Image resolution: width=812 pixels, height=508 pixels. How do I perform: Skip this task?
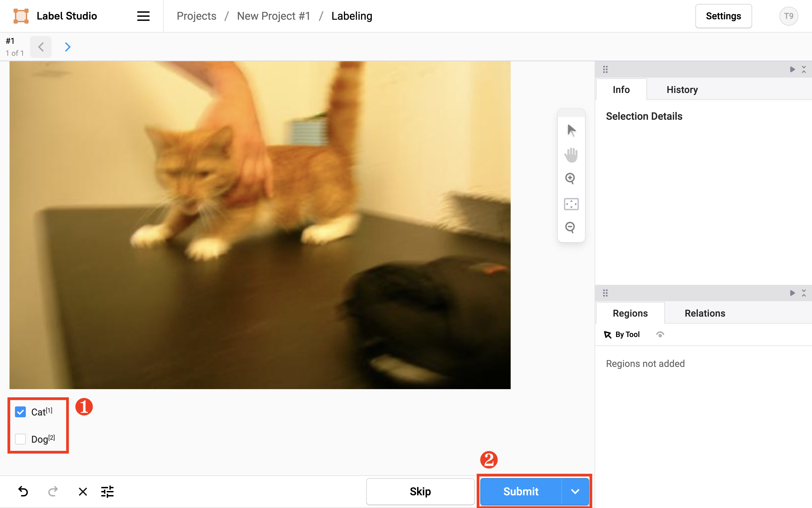[x=420, y=491]
